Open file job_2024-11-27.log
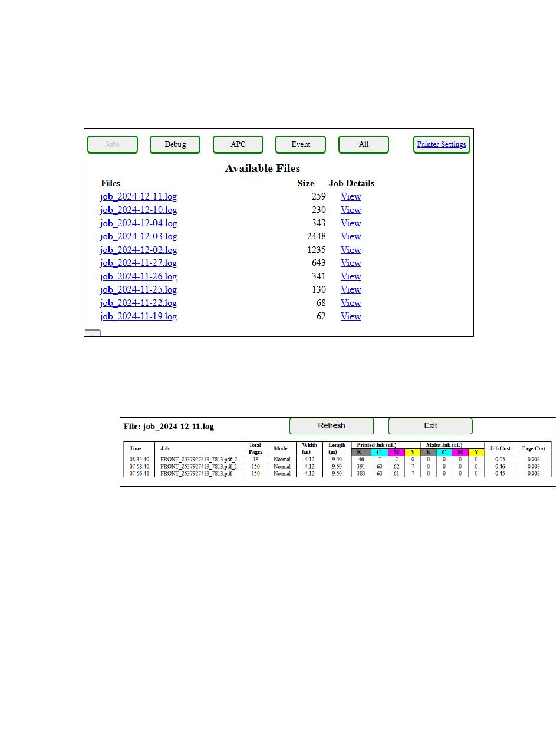The image size is (560, 739). 139,263
